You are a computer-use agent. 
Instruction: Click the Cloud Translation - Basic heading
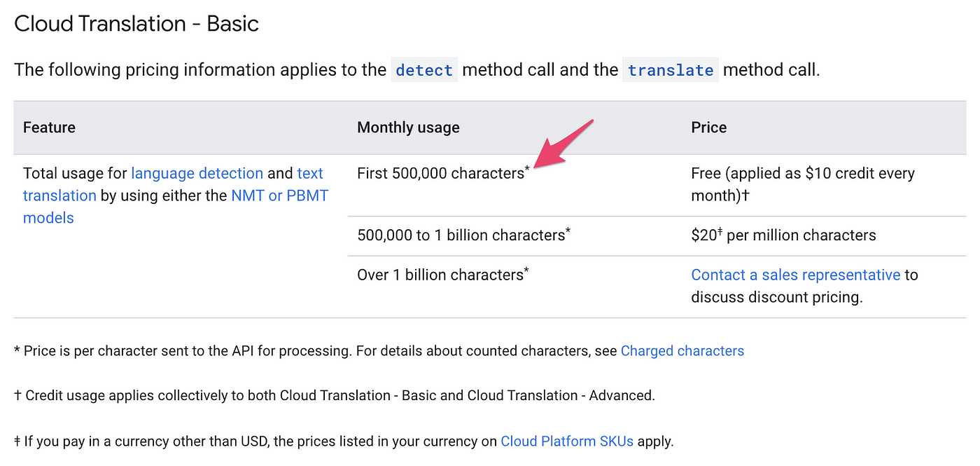tap(136, 24)
